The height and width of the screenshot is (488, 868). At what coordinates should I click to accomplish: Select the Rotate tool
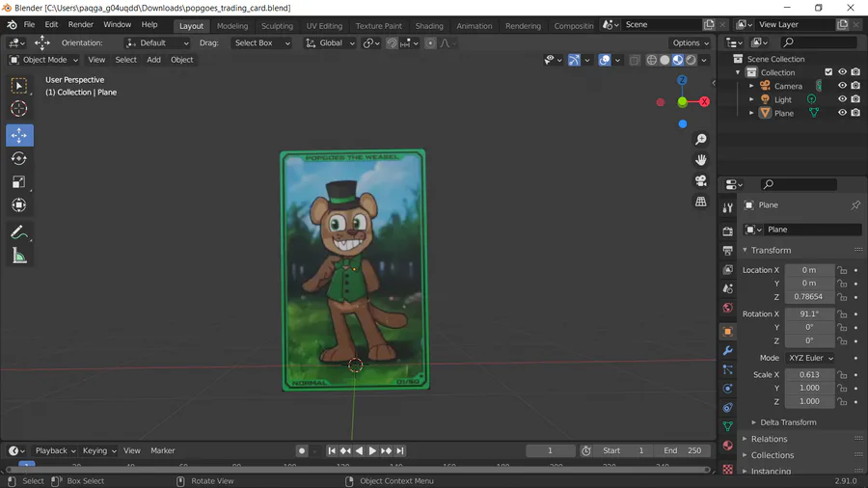pos(19,159)
